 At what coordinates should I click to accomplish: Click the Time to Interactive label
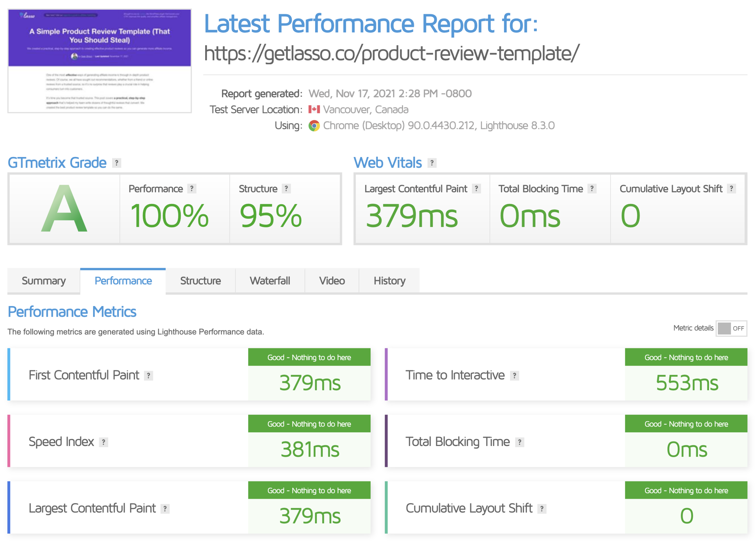(455, 375)
